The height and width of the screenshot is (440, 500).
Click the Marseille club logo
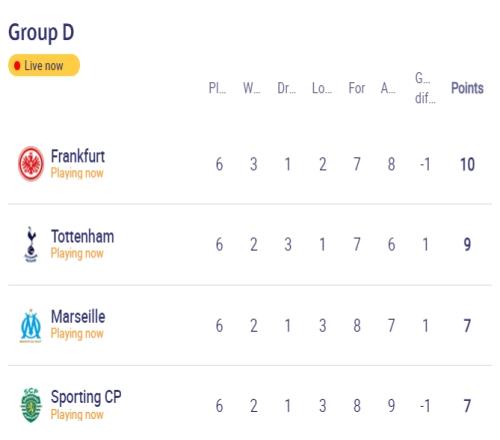[31, 326]
